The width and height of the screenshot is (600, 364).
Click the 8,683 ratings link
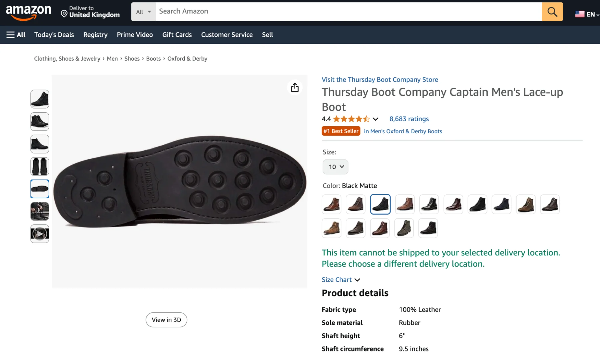click(409, 119)
